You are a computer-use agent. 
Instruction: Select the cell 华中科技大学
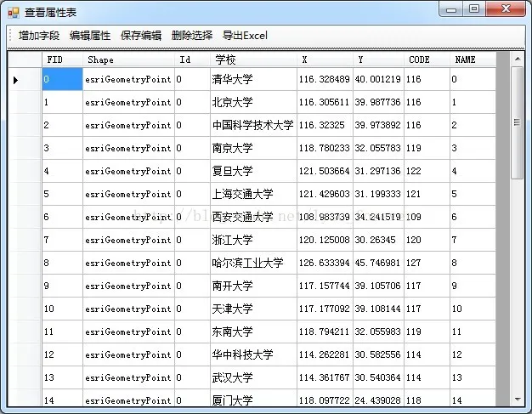click(x=253, y=354)
